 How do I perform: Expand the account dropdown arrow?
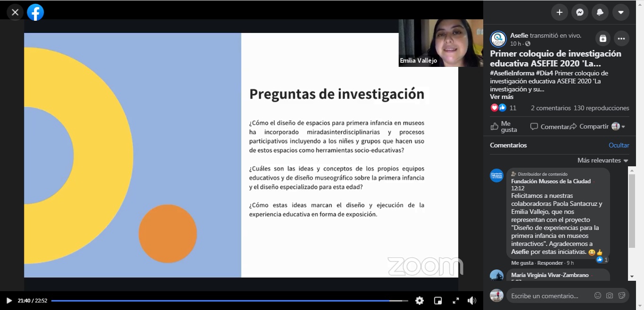point(620,12)
